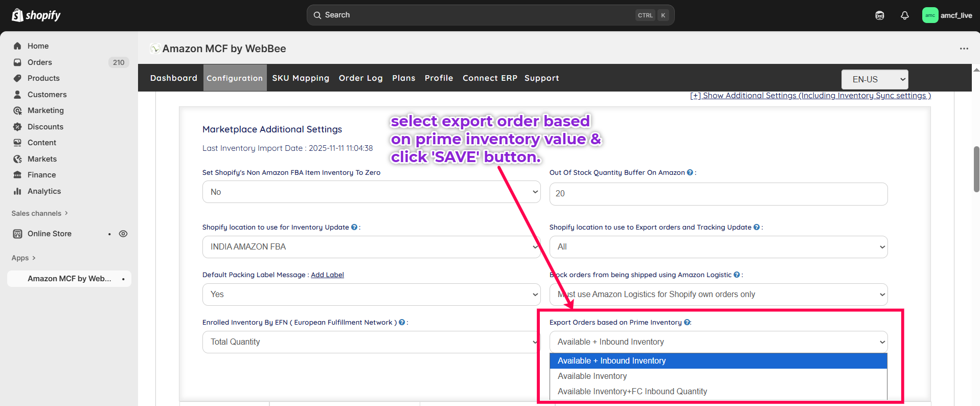Screen dimensions: 980x406
Task: Open the EN-US language dropdown
Action: click(x=874, y=79)
